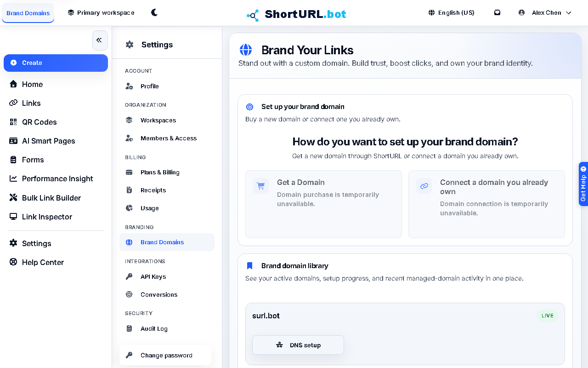
Task: Open Performance Insight from sidebar
Action: (56, 178)
